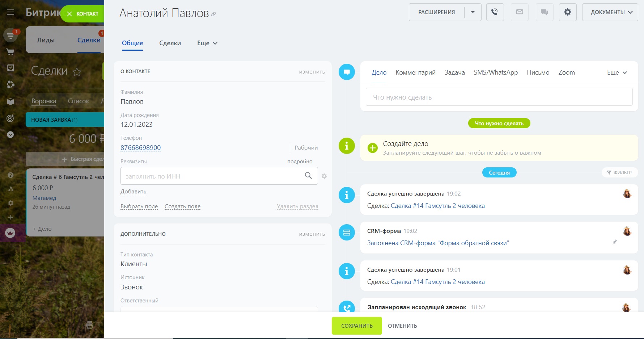644x339 pixels.
Task: Click the Сохранить button
Action: coord(357,326)
